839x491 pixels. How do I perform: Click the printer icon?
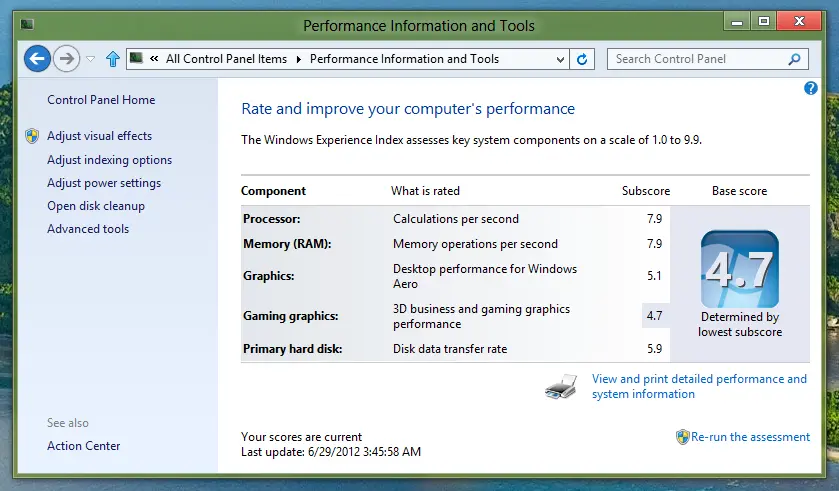point(561,386)
